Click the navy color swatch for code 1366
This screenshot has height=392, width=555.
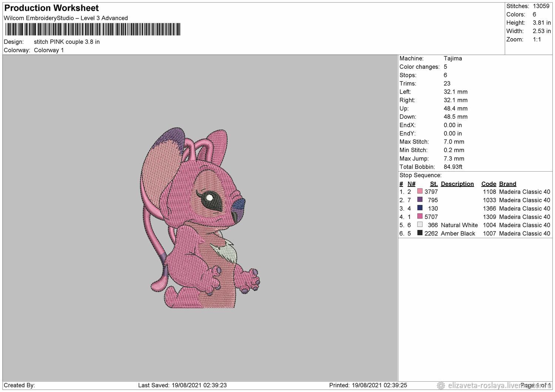point(420,208)
